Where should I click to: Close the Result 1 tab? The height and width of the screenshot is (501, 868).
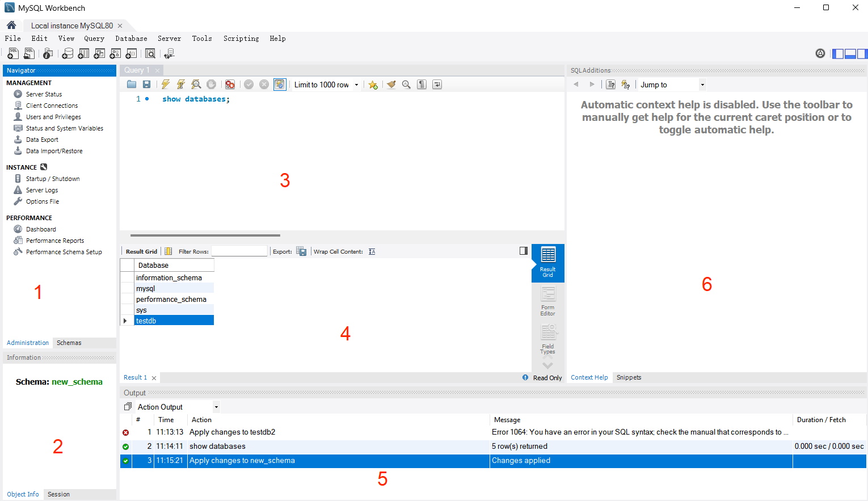coord(154,378)
